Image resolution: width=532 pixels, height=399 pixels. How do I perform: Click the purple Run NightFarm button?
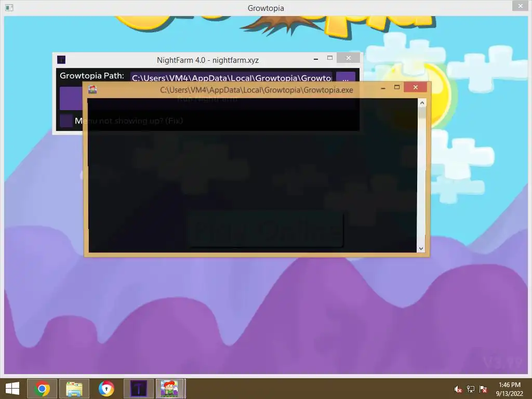[x=71, y=98]
